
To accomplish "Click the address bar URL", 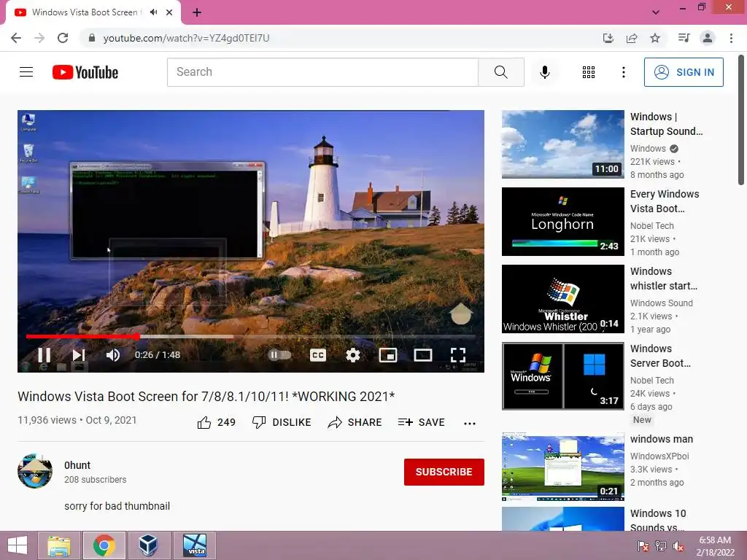I will 186,38.
